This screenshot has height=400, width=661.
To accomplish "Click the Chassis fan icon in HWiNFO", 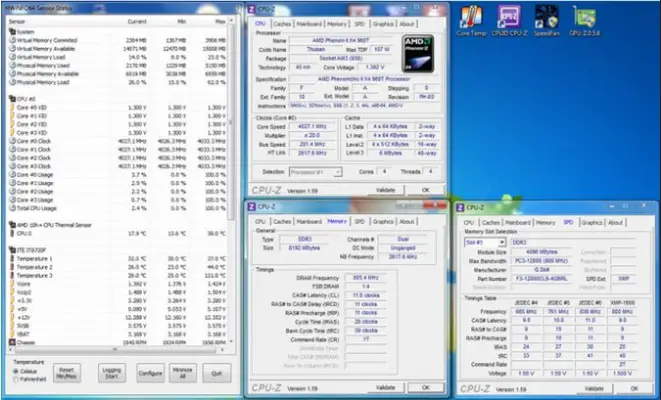I will coord(12,342).
